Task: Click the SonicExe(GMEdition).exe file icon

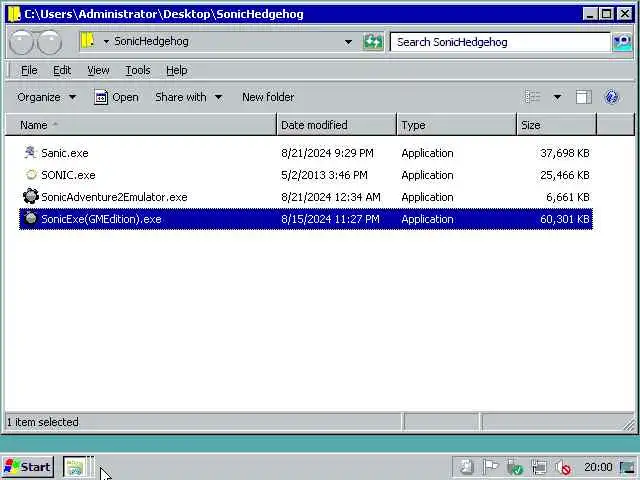Action: [x=31, y=219]
